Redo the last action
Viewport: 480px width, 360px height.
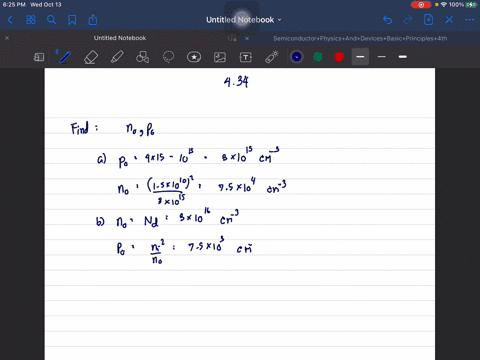point(408,20)
